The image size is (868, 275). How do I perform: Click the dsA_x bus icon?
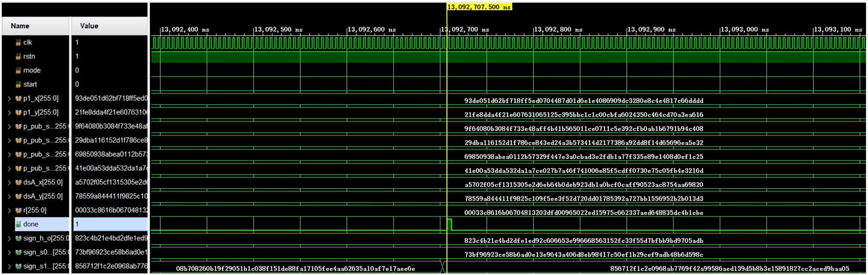click(x=18, y=182)
